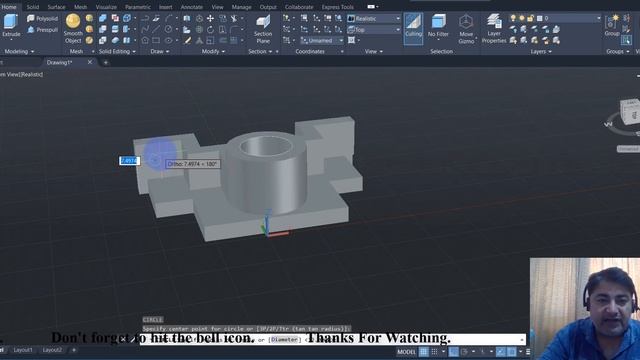The height and width of the screenshot is (360, 640).
Task: Expand the Modeling panel
Action: tap(19, 51)
